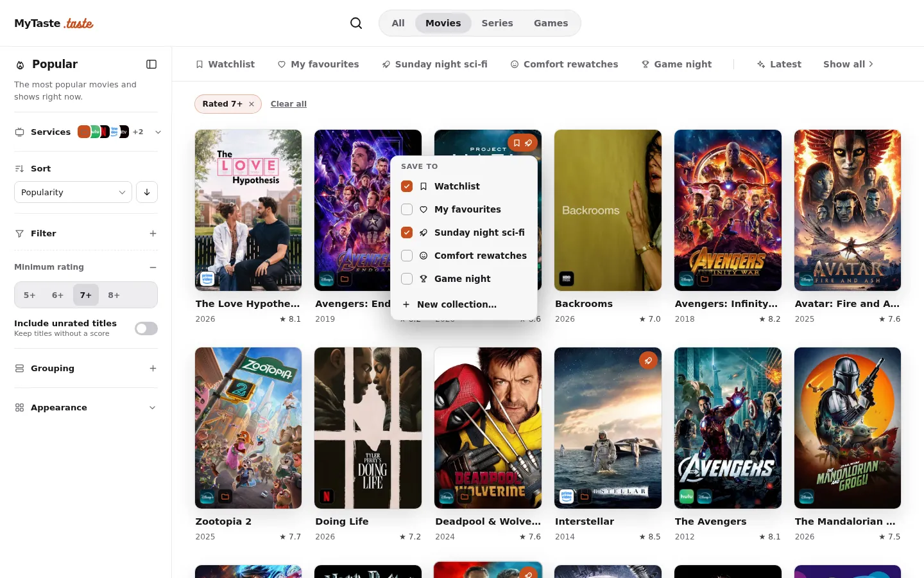924x578 pixels.
Task: Reverse sort direction arrow button
Action: point(147,192)
